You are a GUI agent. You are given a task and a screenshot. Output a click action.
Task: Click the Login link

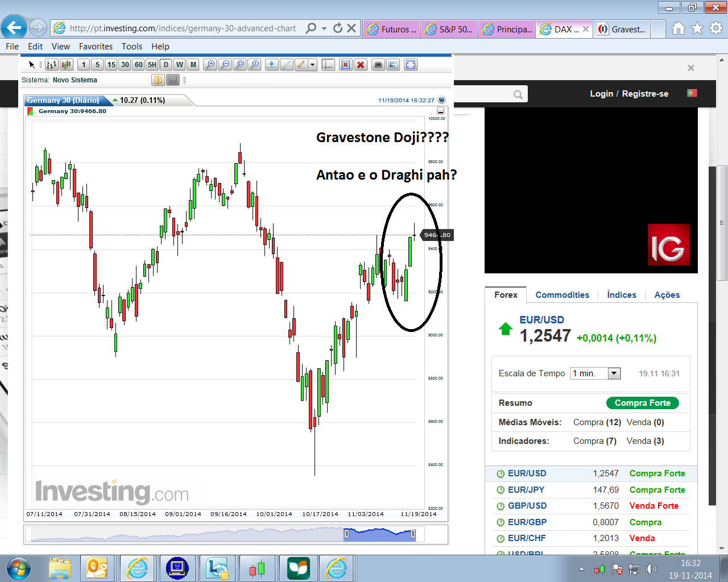(601, 94)
